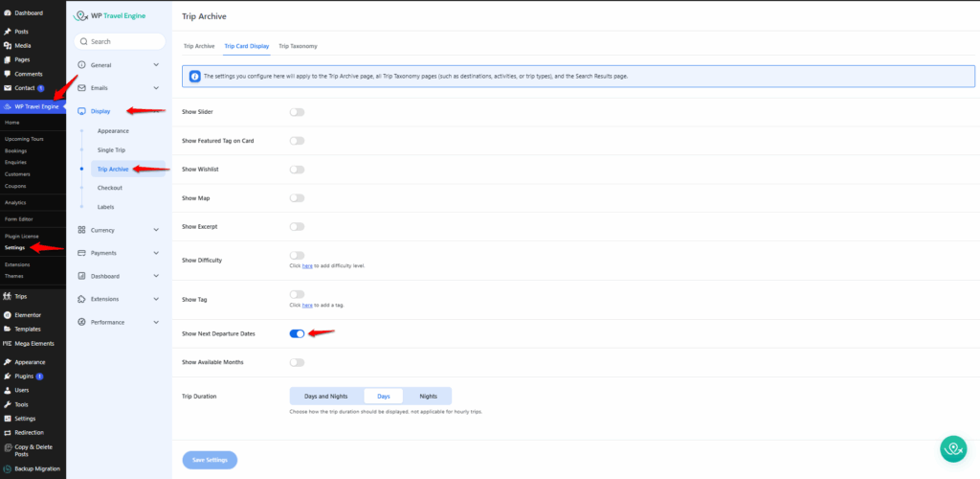Screen dimensions: 980x479
Task: Click the Performance gauge icon
Action: [x=81, y=322]
